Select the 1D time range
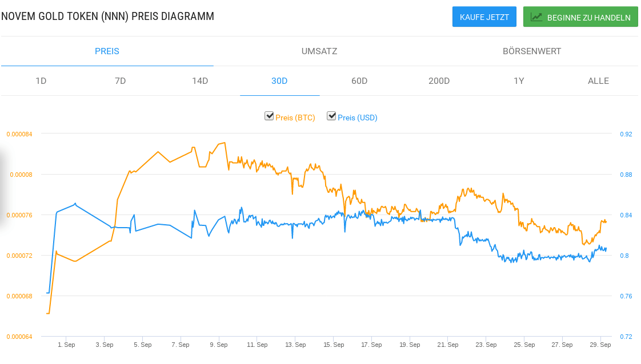Viewport: 641px width, 364px height. coord(41,81)
